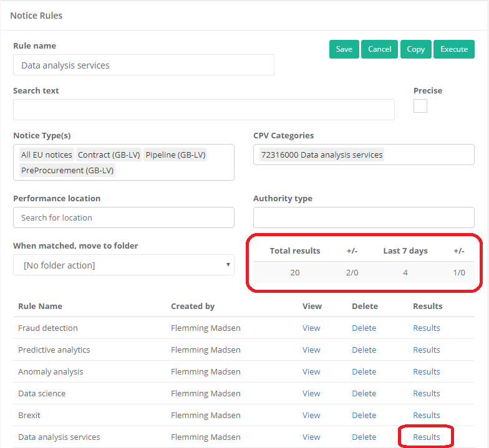Click the Performance location search box
489x448 pixels.
[x=123, y=217]
